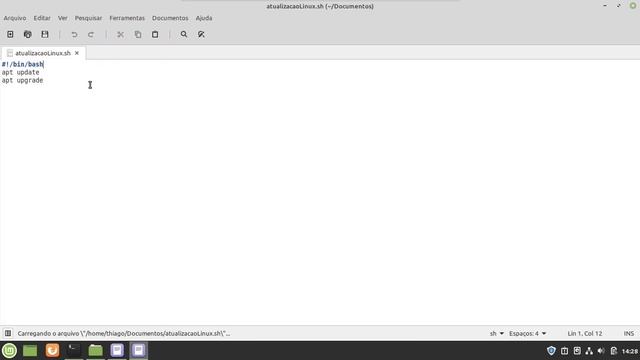Viewport: 640px width, 360px height.
Task: Open find and replace icon
Action: tap(201, 35)
